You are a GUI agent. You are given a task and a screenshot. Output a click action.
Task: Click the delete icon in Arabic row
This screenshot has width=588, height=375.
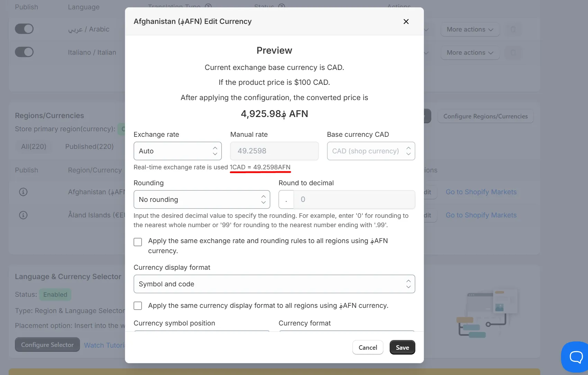(513, 29)
